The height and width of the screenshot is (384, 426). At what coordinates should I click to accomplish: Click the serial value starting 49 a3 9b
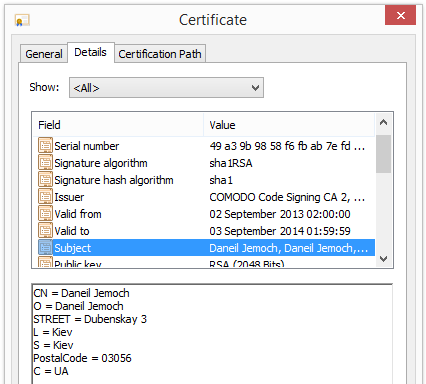click(x=287, y=146)
